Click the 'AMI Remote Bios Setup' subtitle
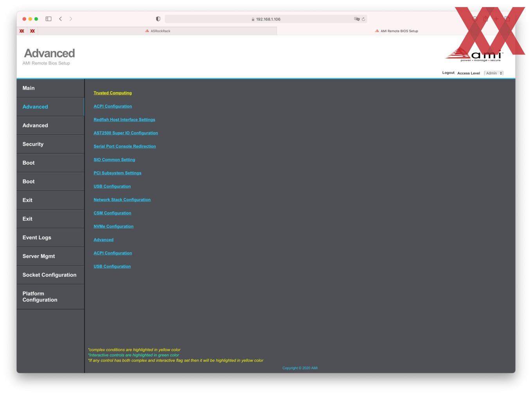 (x=46, y=63)
